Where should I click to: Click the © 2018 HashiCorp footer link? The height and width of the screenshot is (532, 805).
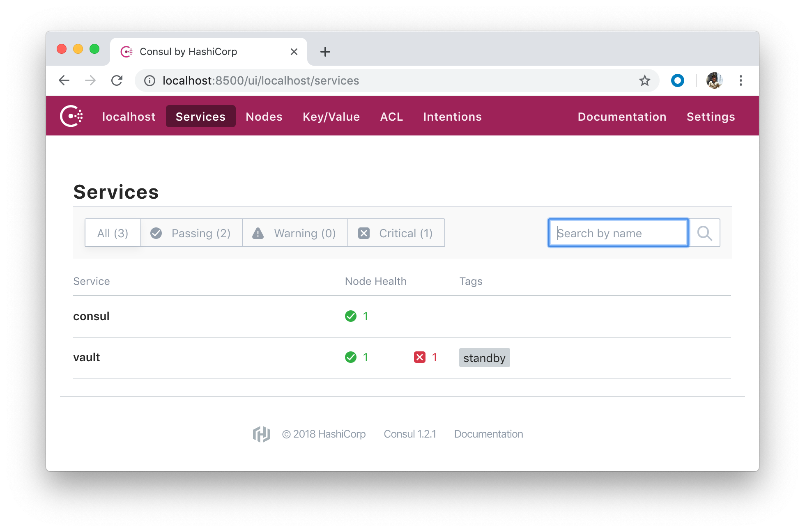click(324, 434)
